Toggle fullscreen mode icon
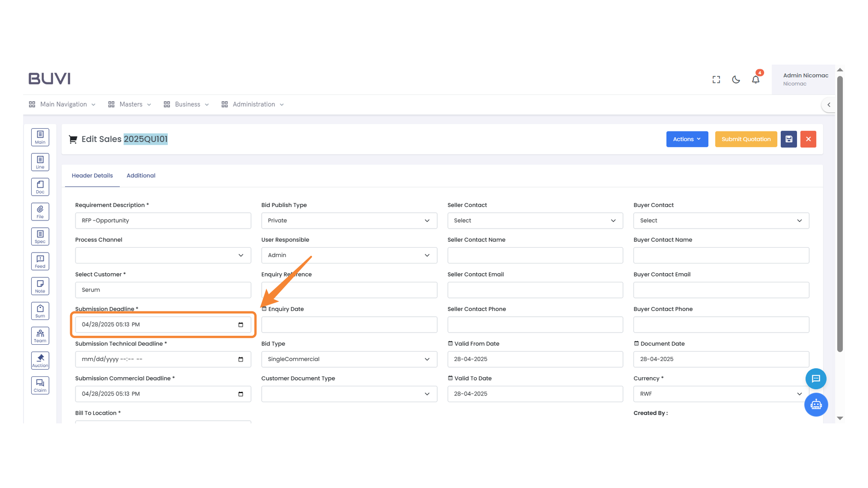868x488 pixels. click(x=716, y=80)
